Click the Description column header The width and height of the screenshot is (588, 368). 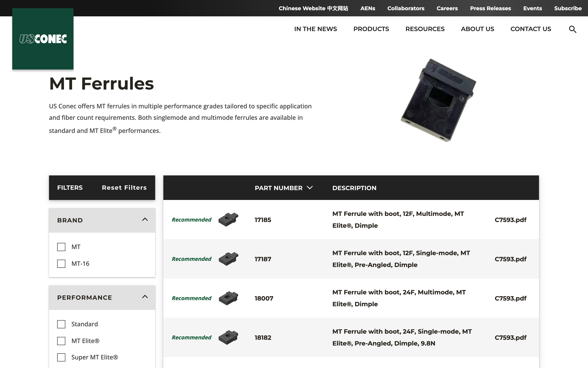(x=354, y=188)
